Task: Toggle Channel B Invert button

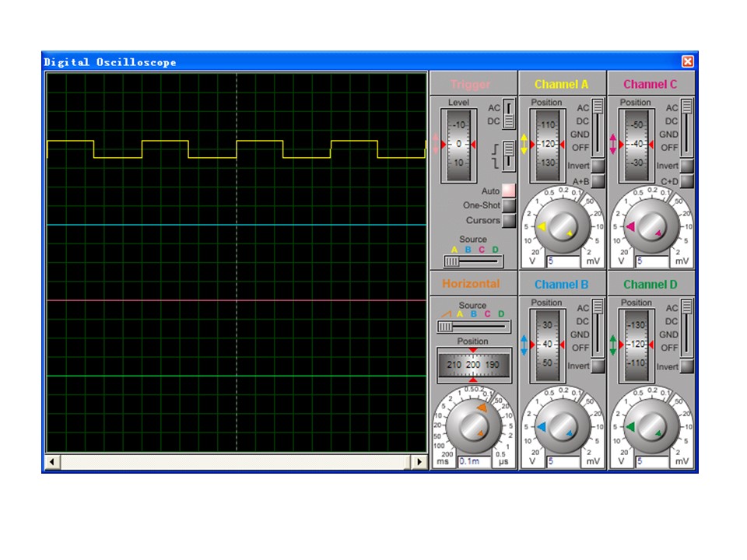Action: point(598,366)
